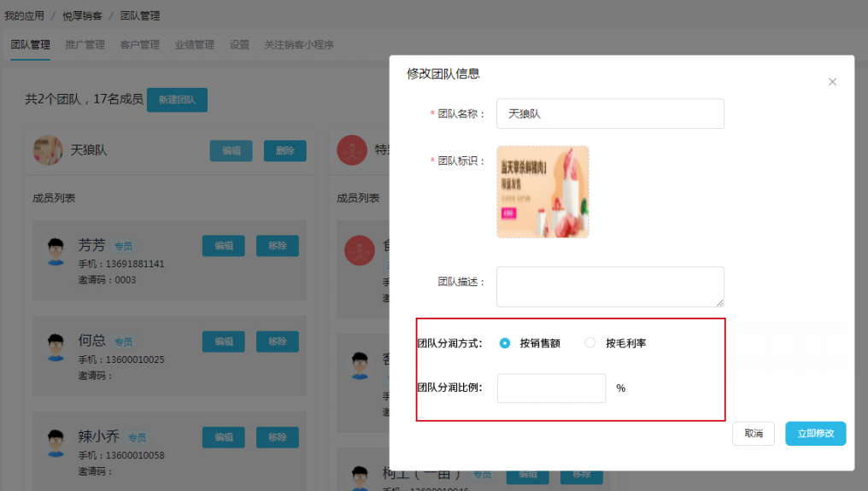The height and width of the screenshot is (491, 868).
Task: Delete the 天狼队 team
Action: pyautogui.click(x=285, y=150)
